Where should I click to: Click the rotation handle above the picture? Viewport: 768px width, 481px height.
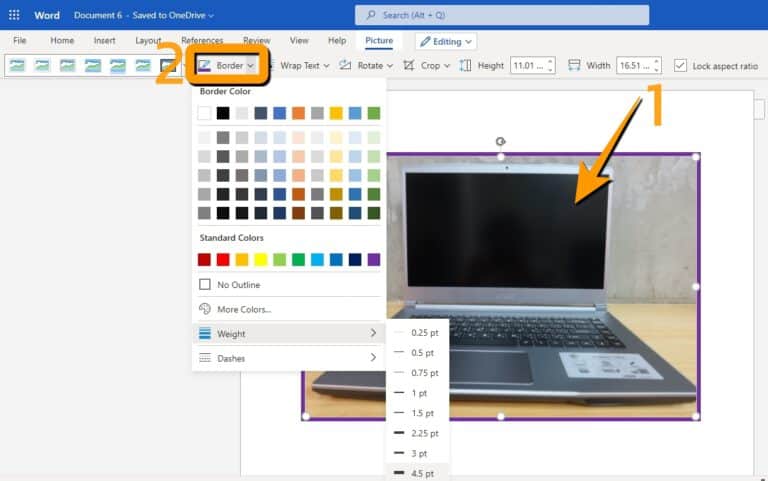click(501, 142)
